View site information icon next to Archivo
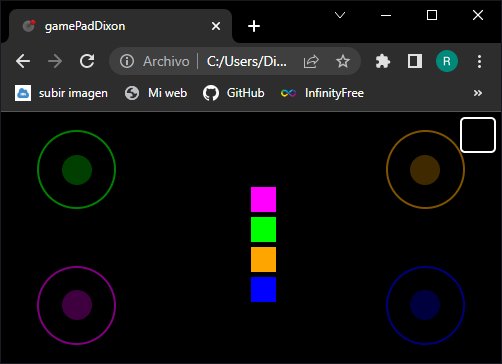Screen dimensions: 502x364 pyautogui.click(x=127, y=61)
